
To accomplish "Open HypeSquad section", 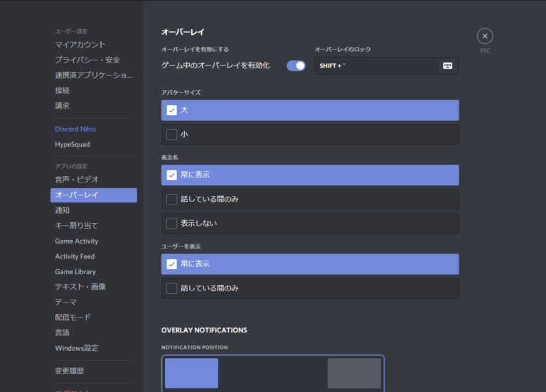I will pos(73,144).
